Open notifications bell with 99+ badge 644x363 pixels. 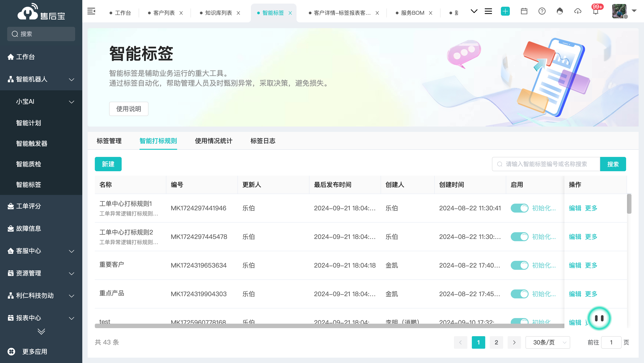click(596, 11)
